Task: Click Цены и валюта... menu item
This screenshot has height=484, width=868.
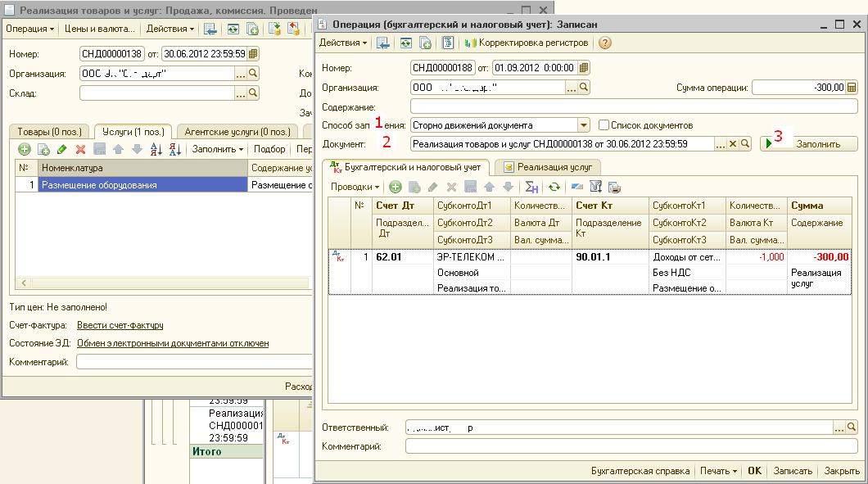Action: pos(100,29)
